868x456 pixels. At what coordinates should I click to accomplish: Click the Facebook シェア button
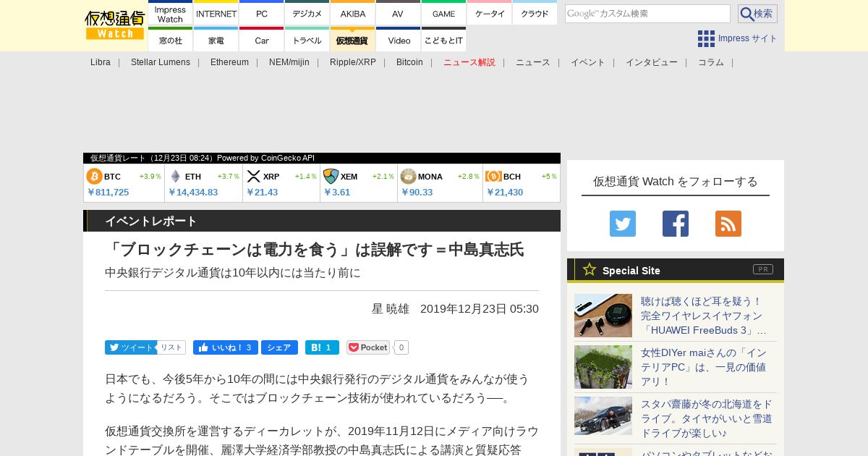279,347
